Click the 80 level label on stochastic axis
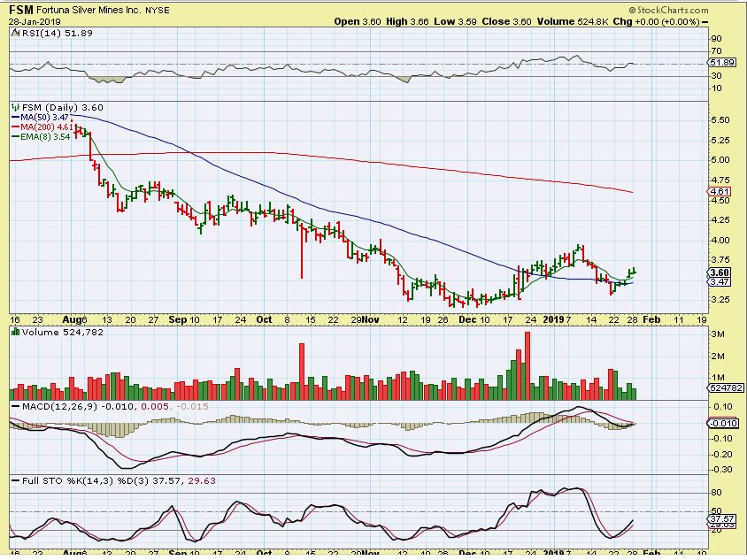 [716, 493]
